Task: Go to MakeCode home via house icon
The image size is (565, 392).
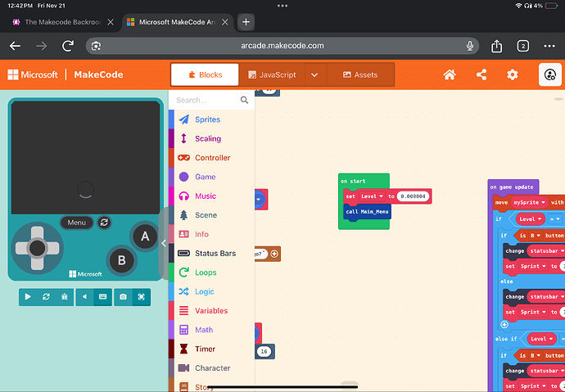Action: [450, 74]
